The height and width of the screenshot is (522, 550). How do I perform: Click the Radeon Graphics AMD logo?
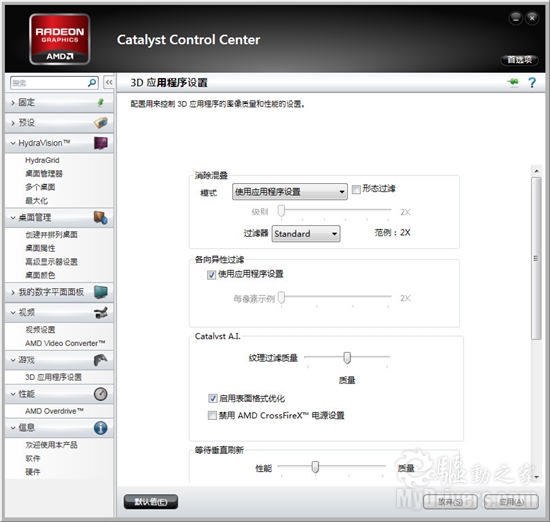tap(60, 39)
